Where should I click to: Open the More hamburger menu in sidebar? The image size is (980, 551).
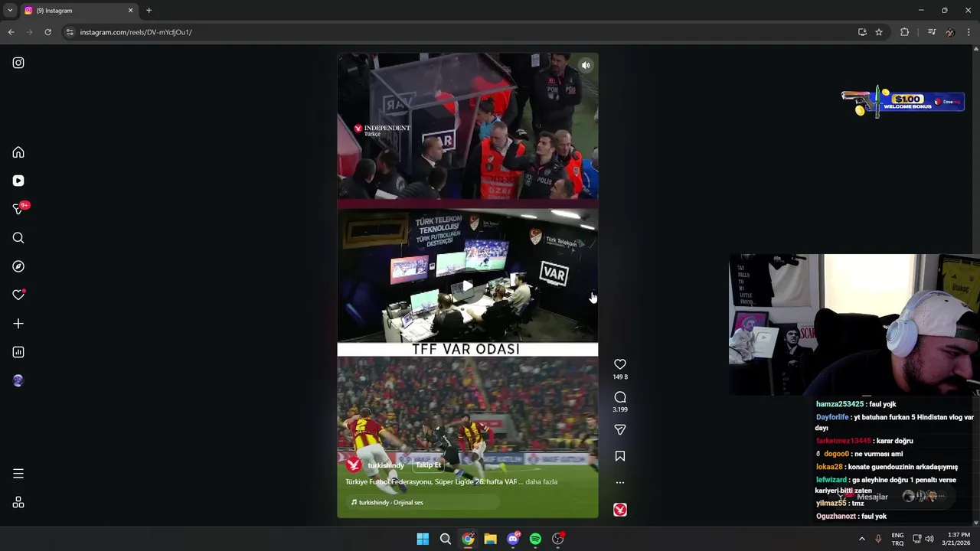pos(18,474)
